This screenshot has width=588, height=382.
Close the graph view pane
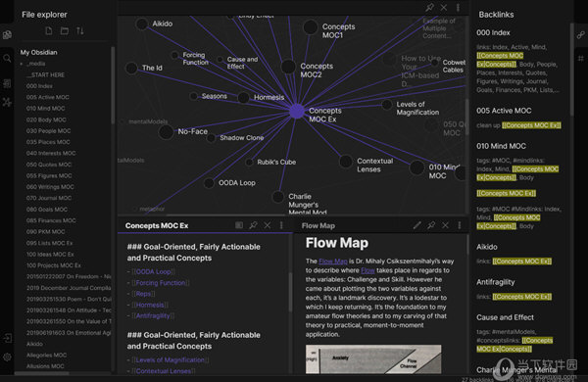click(x=444, y=7)
